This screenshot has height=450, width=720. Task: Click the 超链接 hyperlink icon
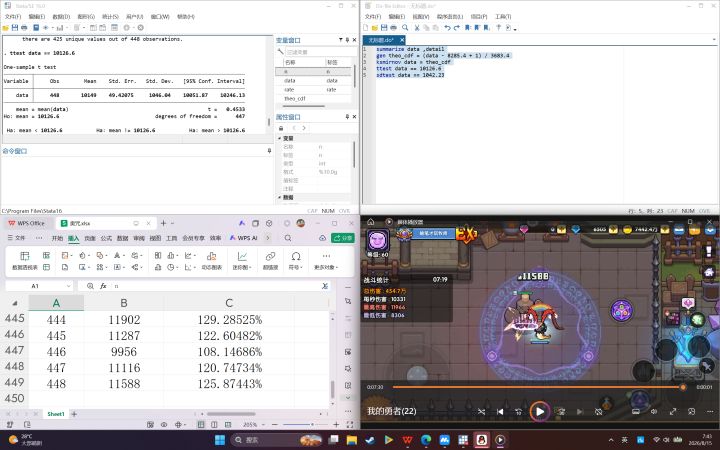(270, 260)
